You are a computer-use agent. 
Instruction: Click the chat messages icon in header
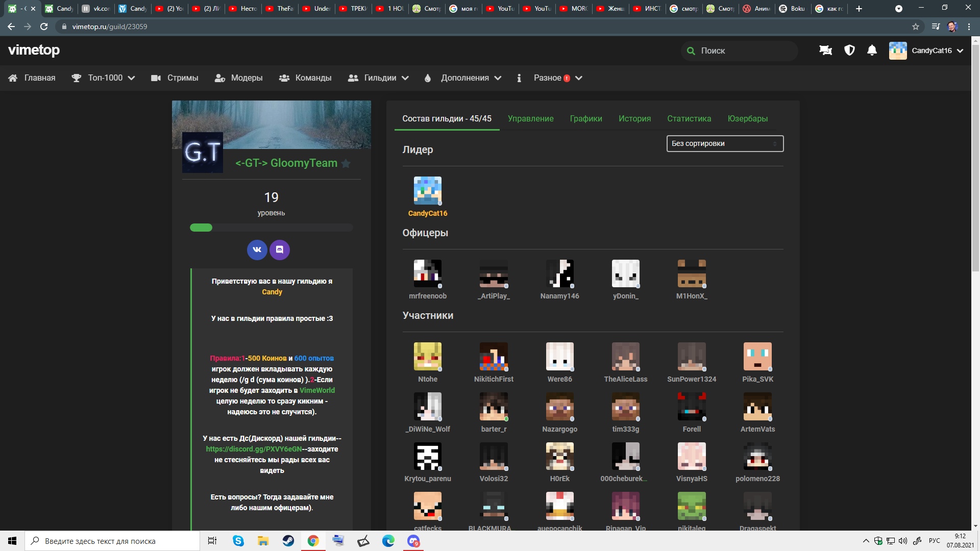click(x=825, y=51)
